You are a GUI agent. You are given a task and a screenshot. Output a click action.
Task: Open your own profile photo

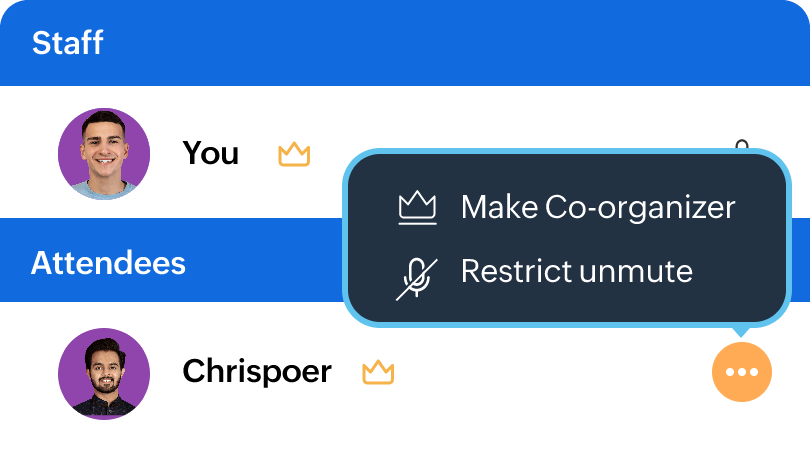click(x=104, y=154)
